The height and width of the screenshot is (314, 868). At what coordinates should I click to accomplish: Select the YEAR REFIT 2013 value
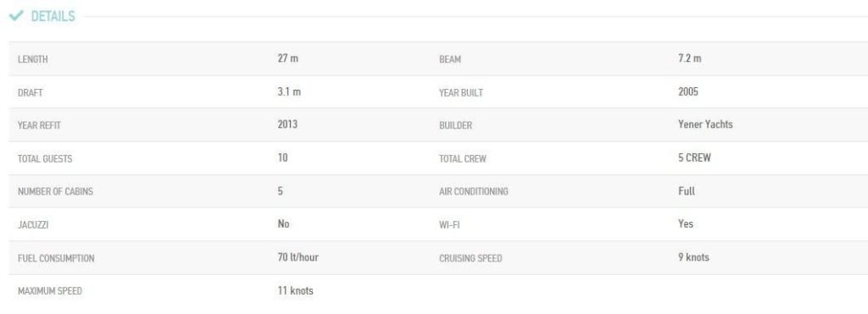point(287,124)
